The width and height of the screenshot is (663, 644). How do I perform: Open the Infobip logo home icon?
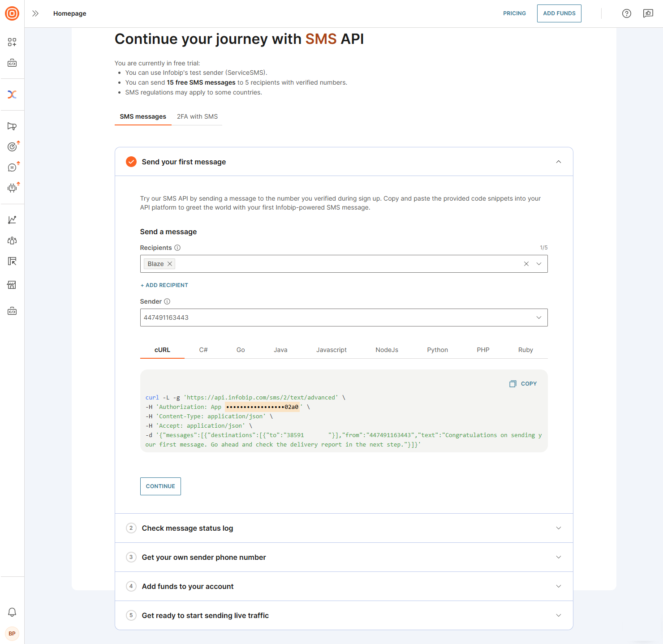point(12,13)
